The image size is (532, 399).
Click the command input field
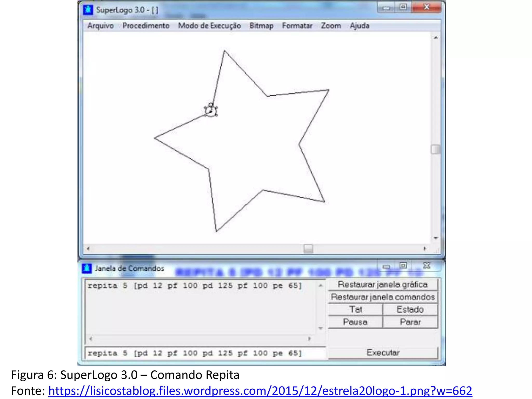coord(205,353)
